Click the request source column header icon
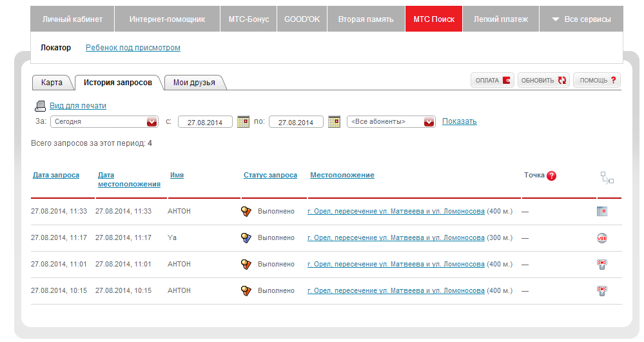The image size is (644, 342). [x=607, y=178]
